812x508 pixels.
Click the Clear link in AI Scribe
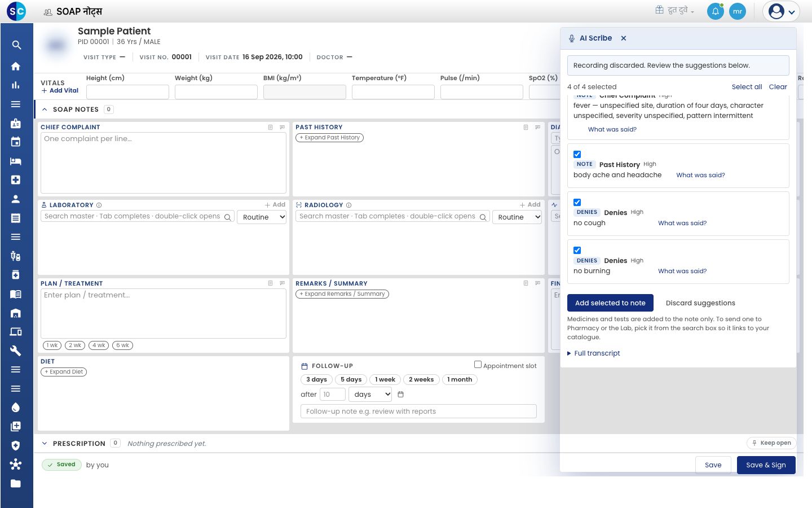point(778,87)
